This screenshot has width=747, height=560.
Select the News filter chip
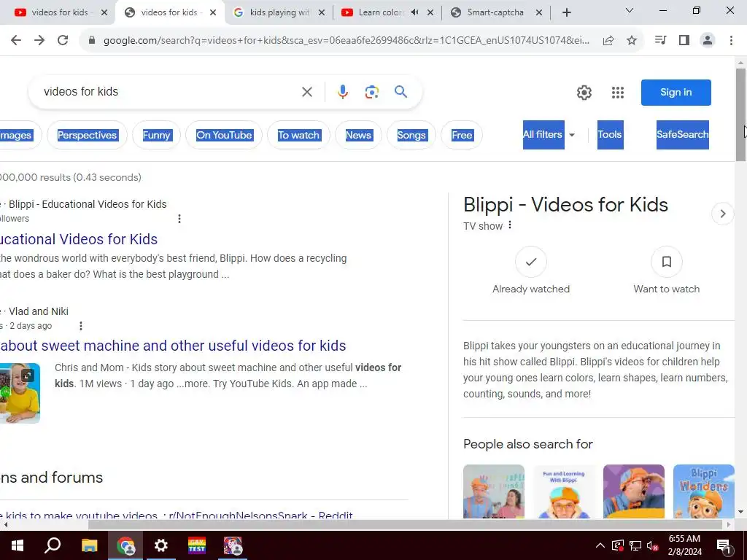click(358, 135)
